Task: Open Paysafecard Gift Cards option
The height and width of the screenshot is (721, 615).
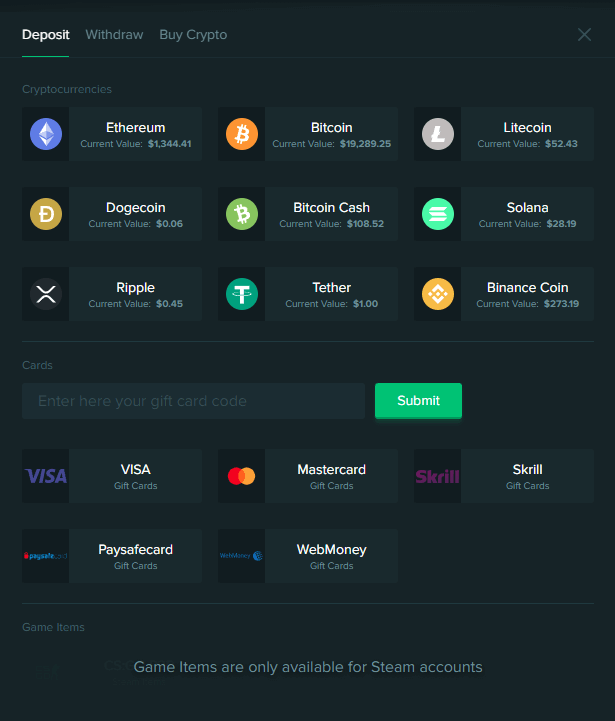Action: tap(135, 556)
